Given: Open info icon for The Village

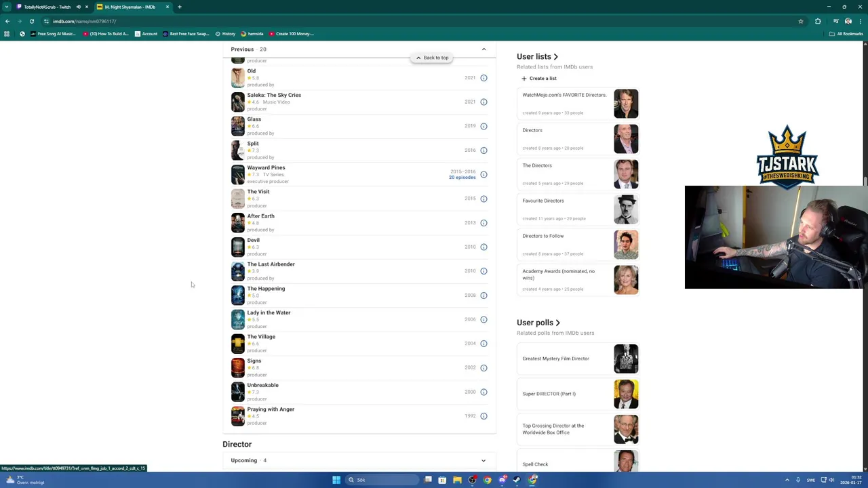Looking at the screenshot, I should pos(484,344).
